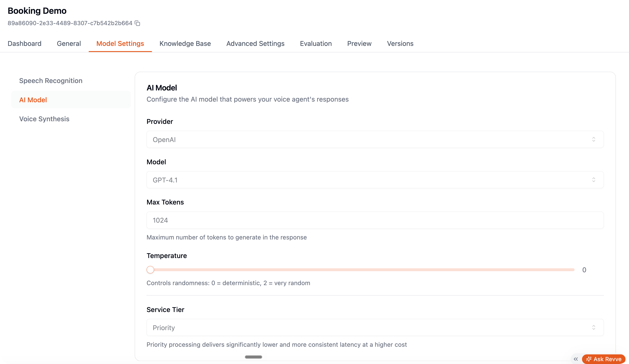This screenshot has height=364, width=629.
Task: Click the Temperature value 0
Action: point(584,270)
